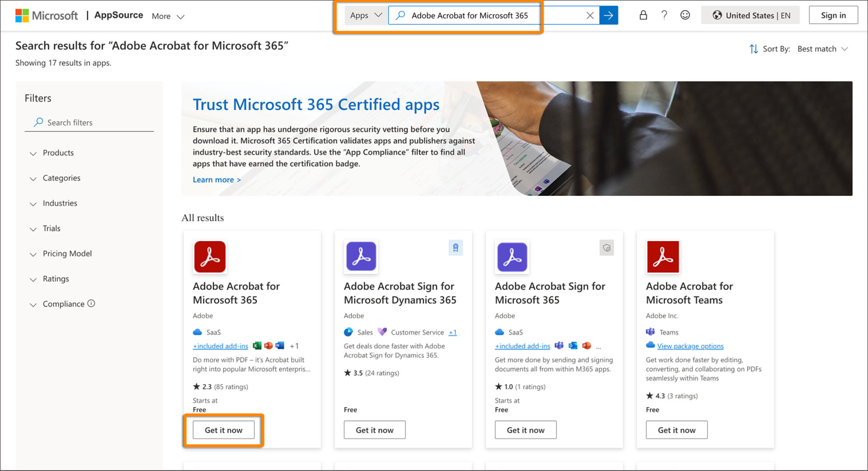
Task: Click +included add-ins on Acrobat Sign Microsoft 365
Action: pos(523,346)
